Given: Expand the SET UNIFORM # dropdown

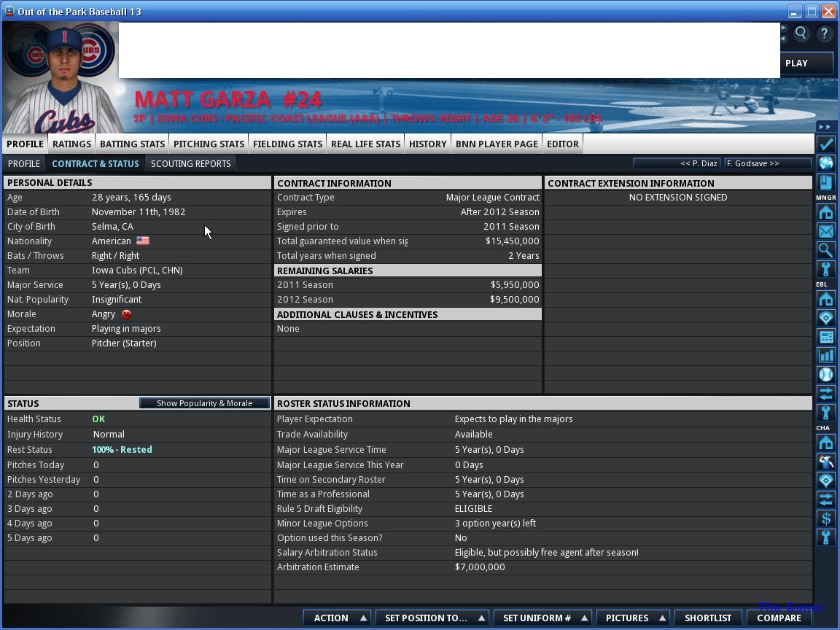Looking at the screenshot, I should click(x=542, y=618).
